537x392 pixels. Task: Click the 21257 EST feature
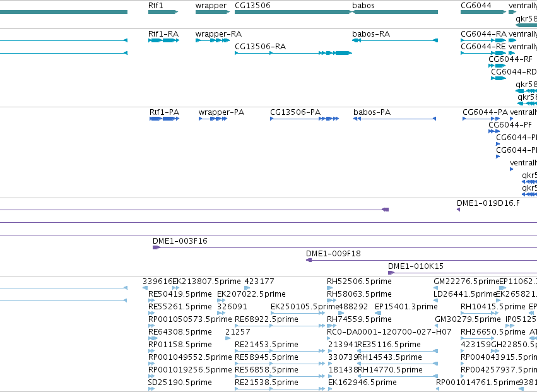(228, 339)
